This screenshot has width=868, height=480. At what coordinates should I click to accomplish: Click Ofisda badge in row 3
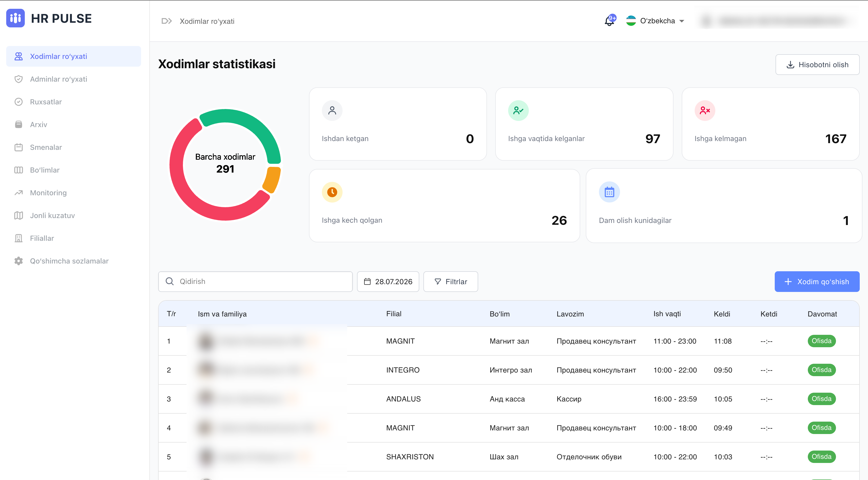[x=821, y=399]
